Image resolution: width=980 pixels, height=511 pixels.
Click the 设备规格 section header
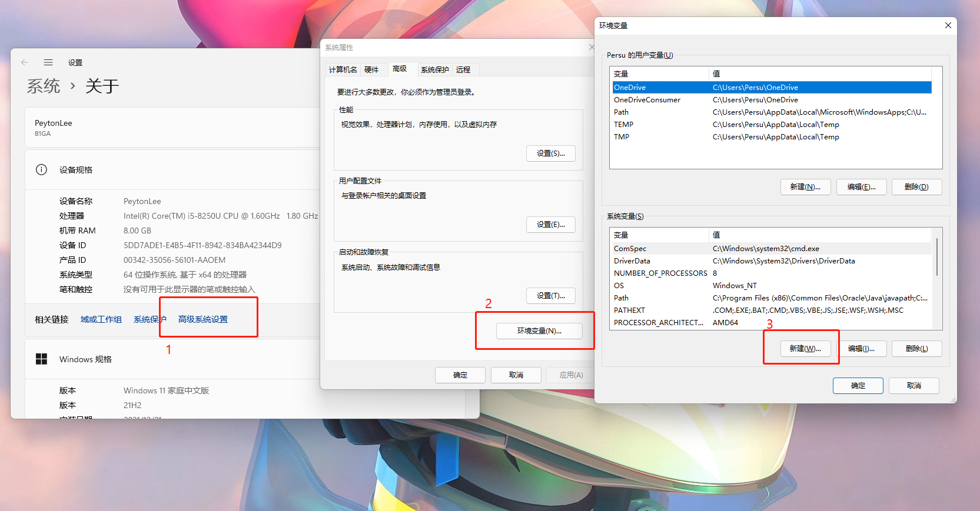(76, 170)
